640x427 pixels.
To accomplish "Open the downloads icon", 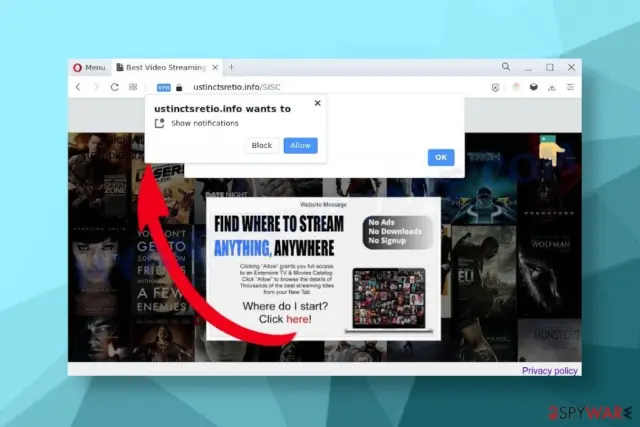I will click(552, 87).
